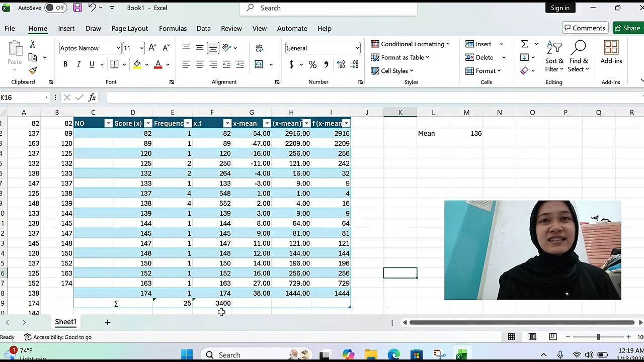The width and height of the screenshot is (644, 362).
Task: Open the File menu
Action: (10, 28)
